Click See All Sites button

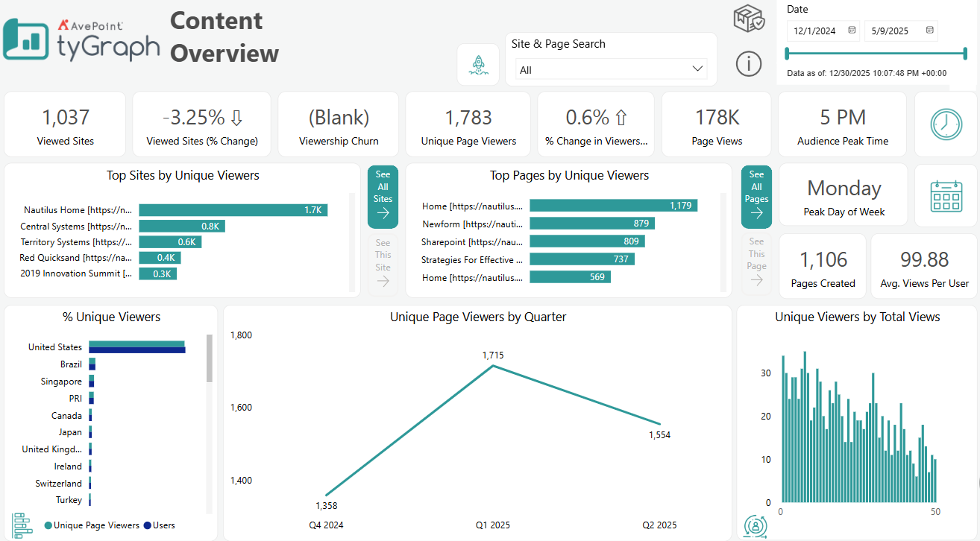point(383,197)
